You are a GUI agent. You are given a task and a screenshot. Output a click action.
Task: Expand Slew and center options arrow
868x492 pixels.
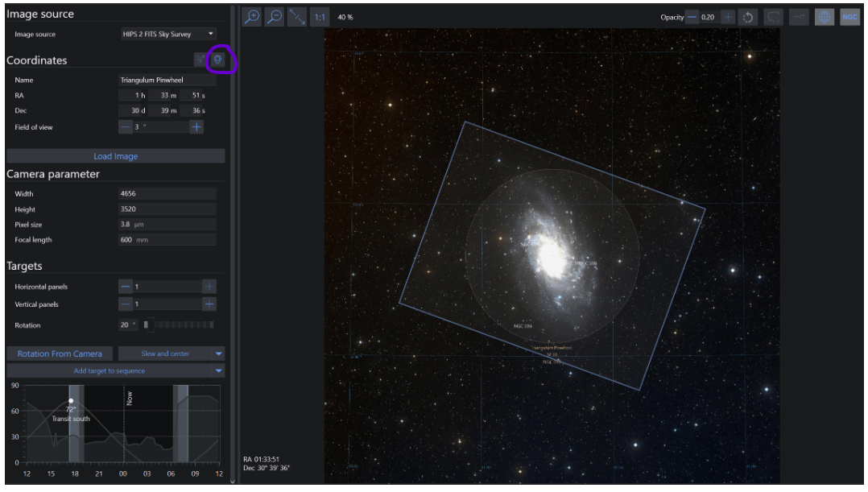(219, 353)
